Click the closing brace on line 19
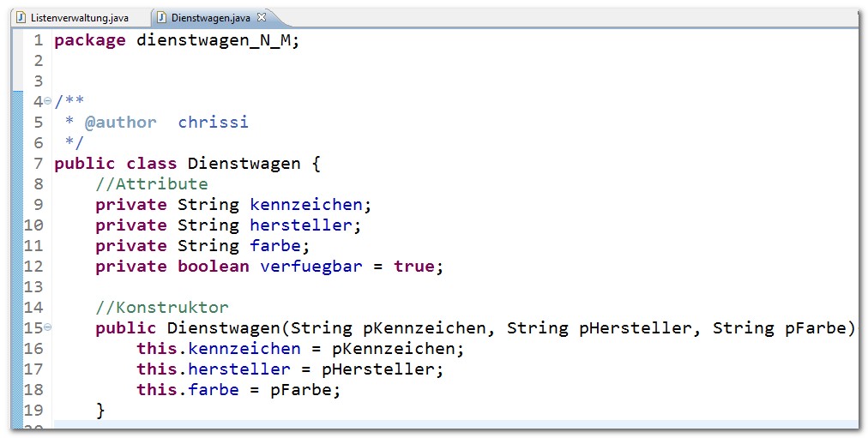Viewport: 868px width, 438px height. click(x=100, y=411)
